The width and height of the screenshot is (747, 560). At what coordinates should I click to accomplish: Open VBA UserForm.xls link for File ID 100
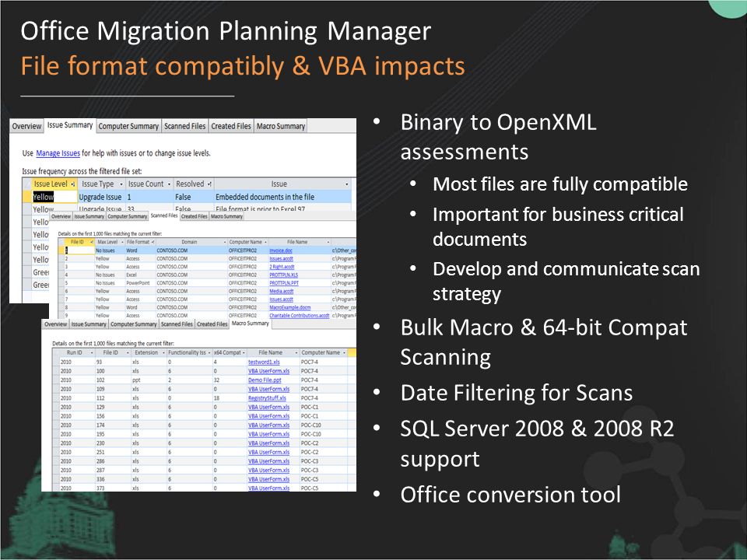pyautogui.click(x=268, y=371)
